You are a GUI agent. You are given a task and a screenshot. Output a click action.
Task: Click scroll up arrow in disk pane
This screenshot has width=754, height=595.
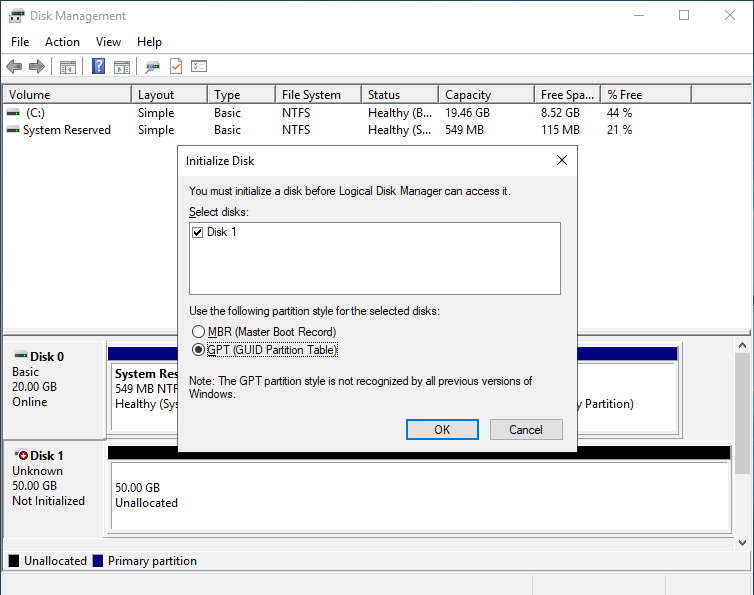[742, 345]
